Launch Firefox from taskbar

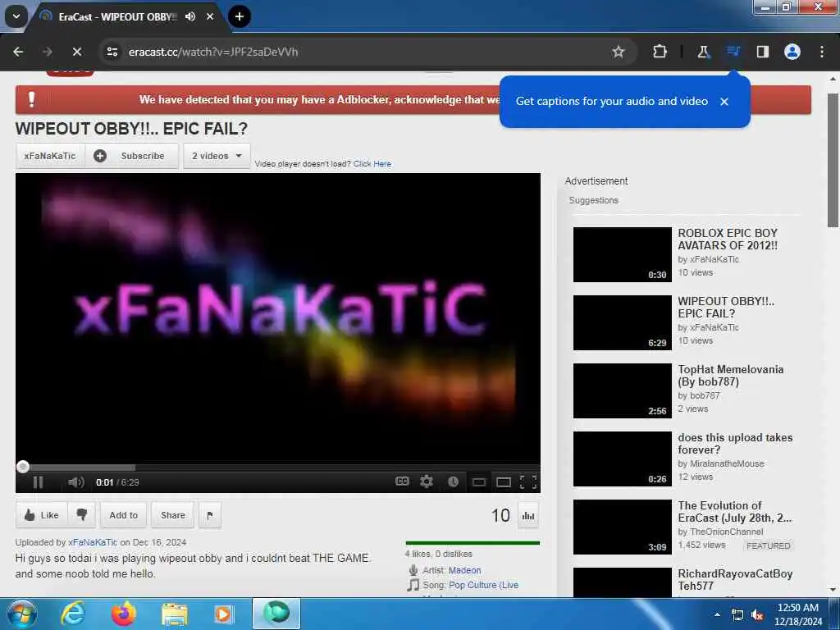click(123, 614)
